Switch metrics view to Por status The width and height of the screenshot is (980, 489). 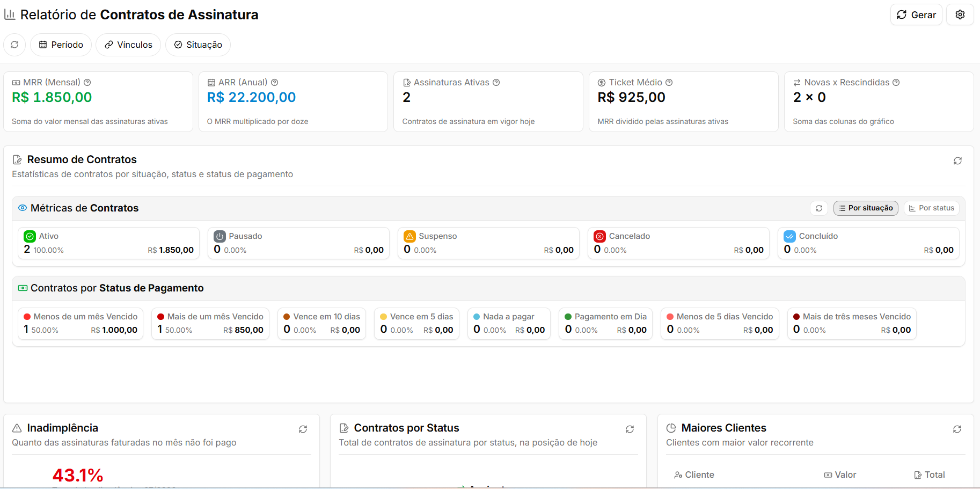pyautogui.click(x=931, y=208)
